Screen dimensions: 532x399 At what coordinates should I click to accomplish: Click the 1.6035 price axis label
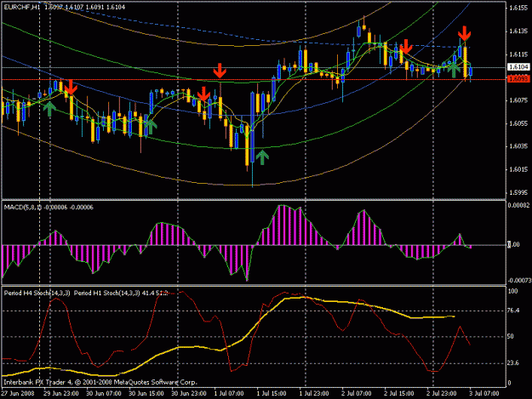tap(518, 146)
